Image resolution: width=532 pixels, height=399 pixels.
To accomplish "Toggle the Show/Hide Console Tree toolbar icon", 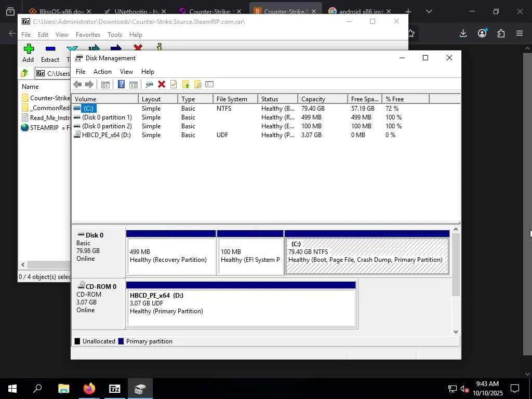I will click(x=105, y=85).
